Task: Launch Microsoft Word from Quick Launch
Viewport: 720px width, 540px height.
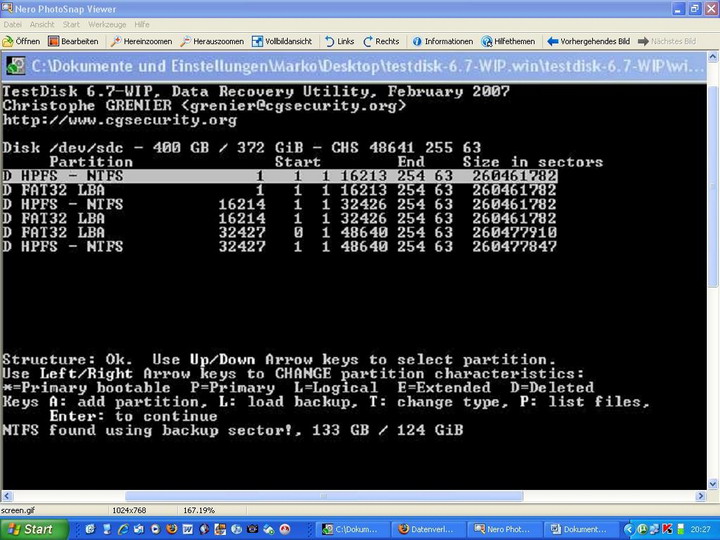Action: point(188,529)
